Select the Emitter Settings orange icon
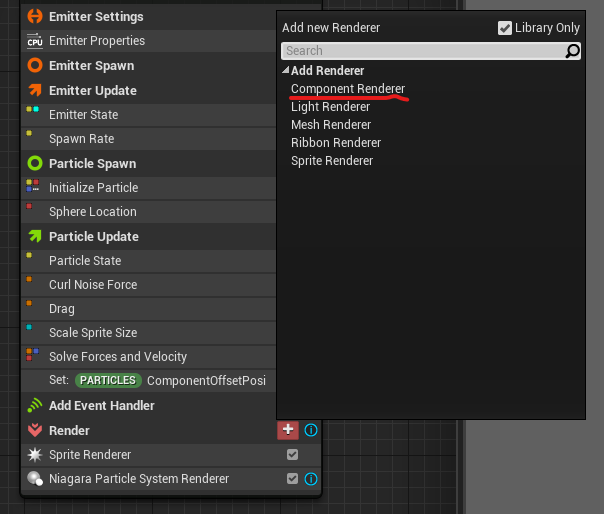Screen dimensions: 604x514 pos(35,17)
